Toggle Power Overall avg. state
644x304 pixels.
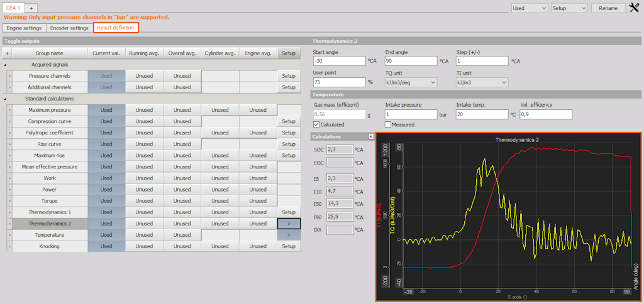coord(182,190)
